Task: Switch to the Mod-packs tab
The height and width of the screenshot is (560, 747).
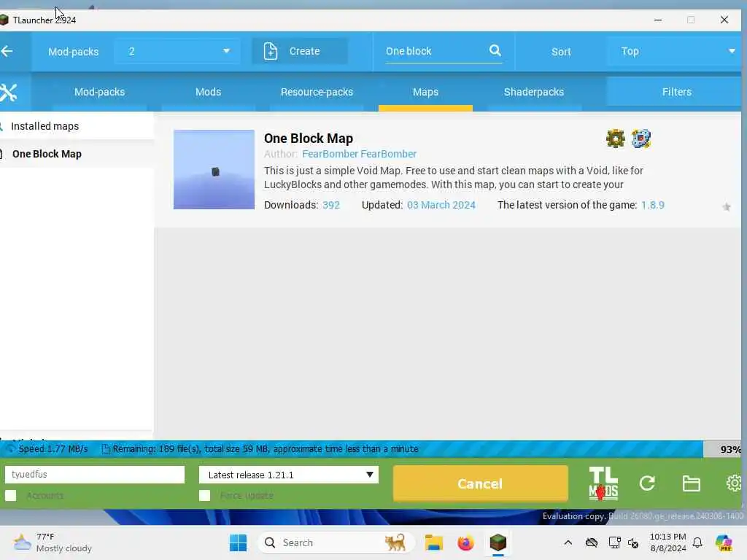Action: point(99,92)
